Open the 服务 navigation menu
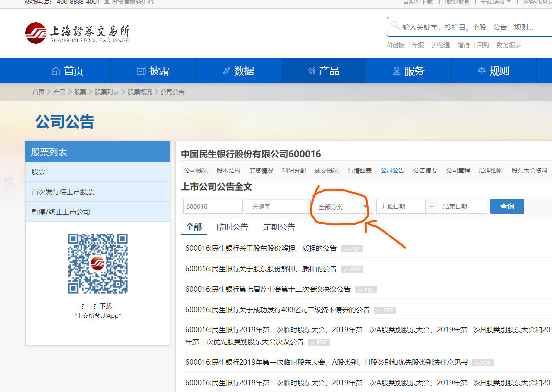 pos(409,71)
